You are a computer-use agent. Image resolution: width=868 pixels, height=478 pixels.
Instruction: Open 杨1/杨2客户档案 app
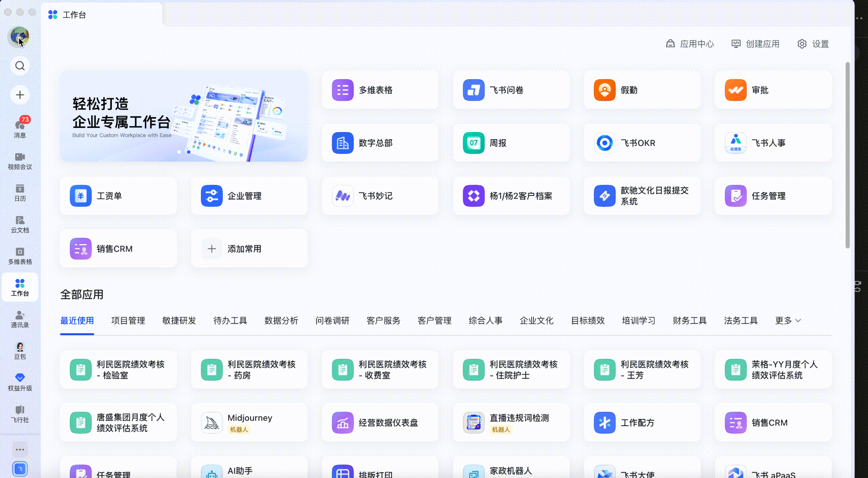tap(511, 196)
